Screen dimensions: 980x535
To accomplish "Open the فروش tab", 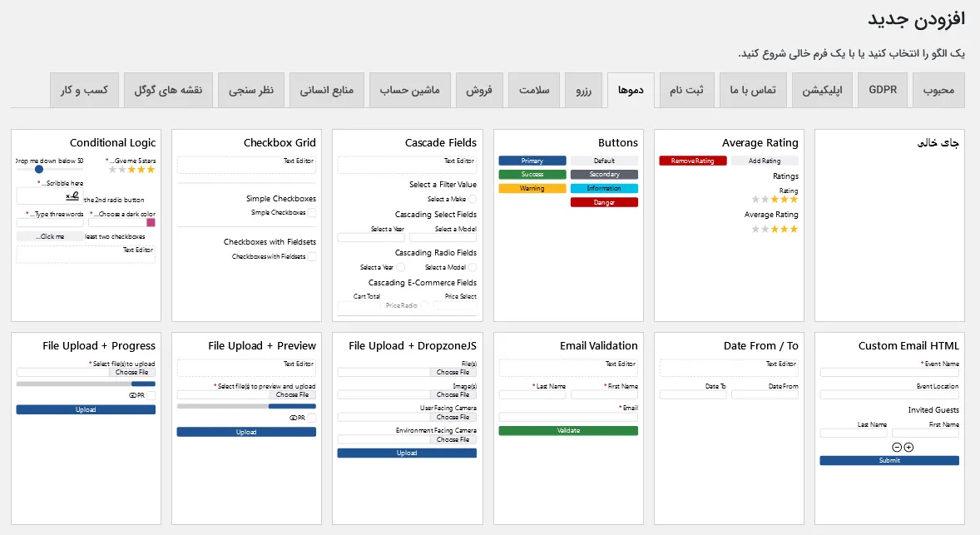I will click(x=478, y=90).
